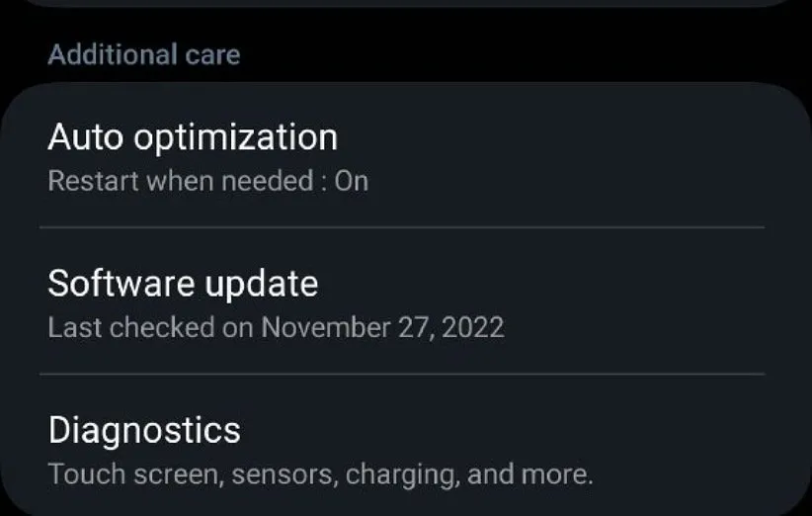Viewport: 812px width, 516px height.
Task: Tap the word "Auto" in Auto optimization
Action: 85,137
